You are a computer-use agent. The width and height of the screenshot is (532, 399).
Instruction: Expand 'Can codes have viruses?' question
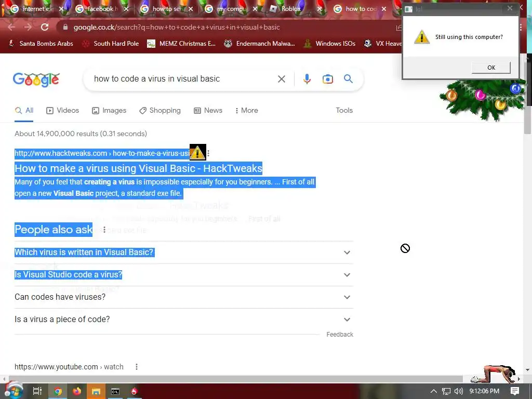pyautogui.click(x=183, y=297)
